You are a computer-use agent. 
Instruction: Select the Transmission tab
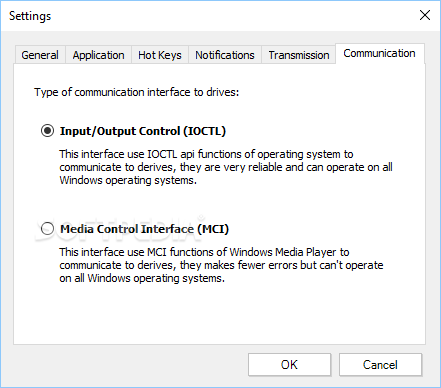[299, 55]
